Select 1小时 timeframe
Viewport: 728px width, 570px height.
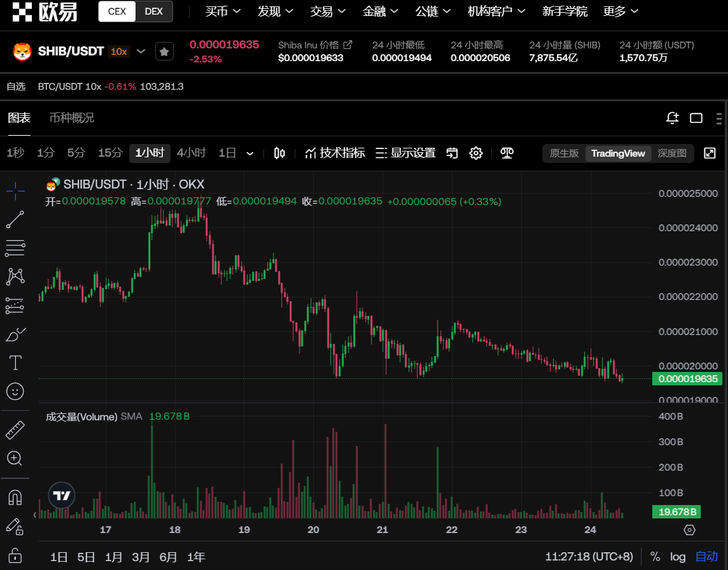(x=150, y=153)
